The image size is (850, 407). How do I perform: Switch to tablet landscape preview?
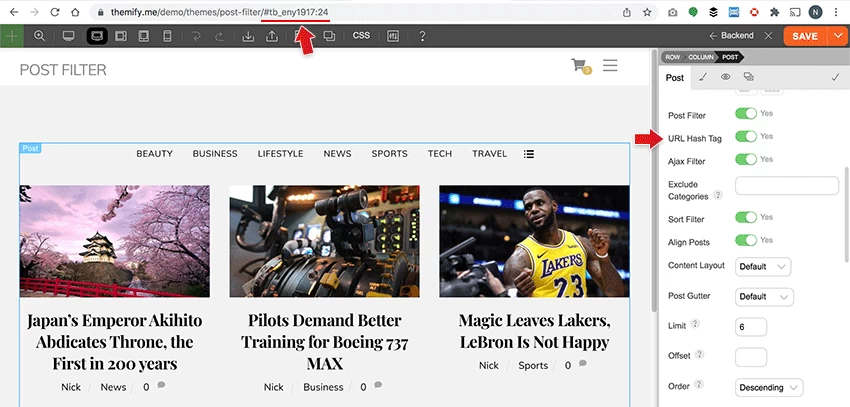coord(121,36)
